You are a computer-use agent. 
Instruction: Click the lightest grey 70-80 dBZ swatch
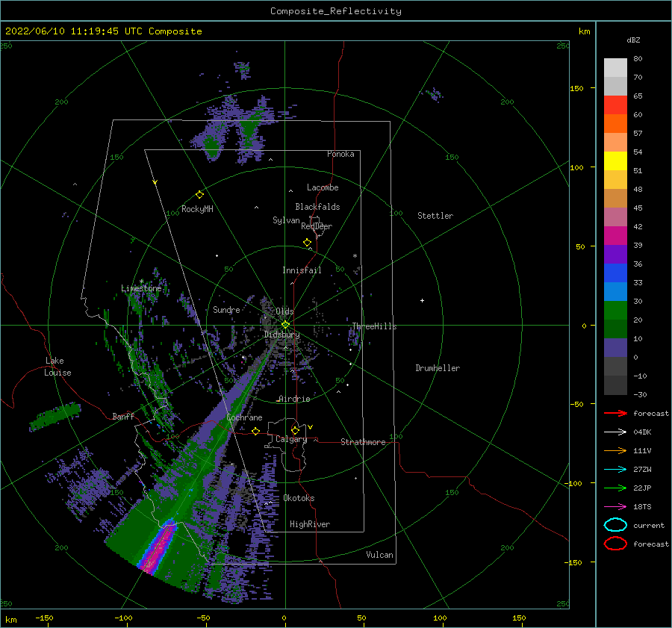[615, 68]
